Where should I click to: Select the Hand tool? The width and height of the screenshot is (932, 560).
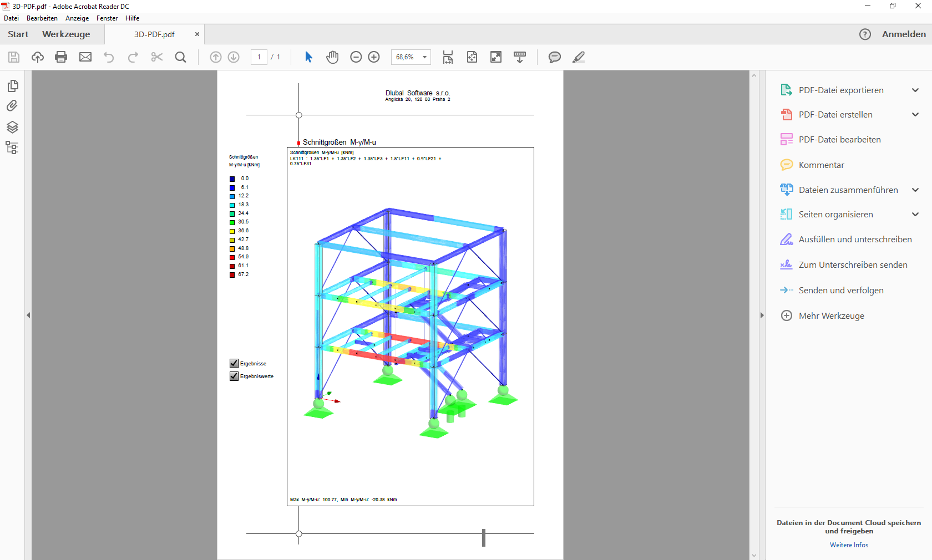pyautogui.click(x=332, y=57)
